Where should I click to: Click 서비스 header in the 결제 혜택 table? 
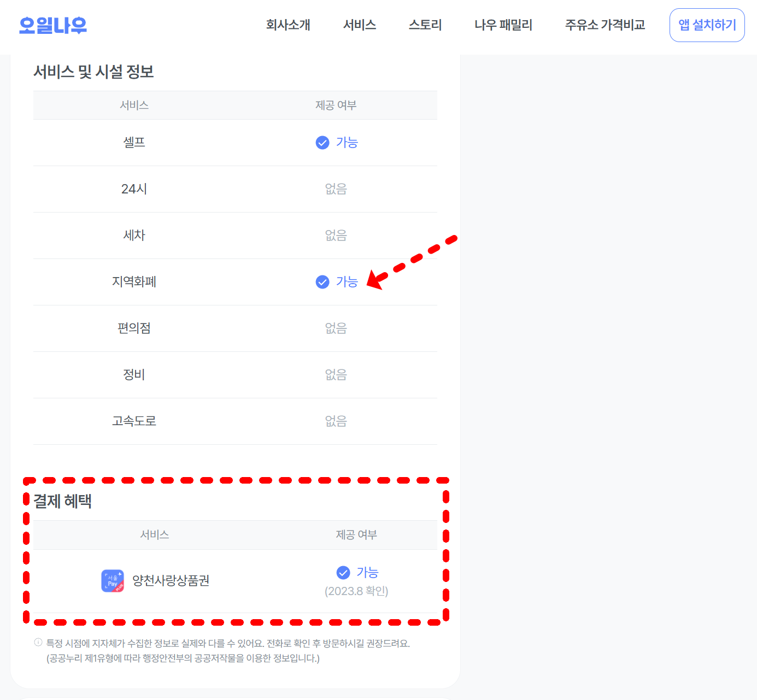[155, 535]
